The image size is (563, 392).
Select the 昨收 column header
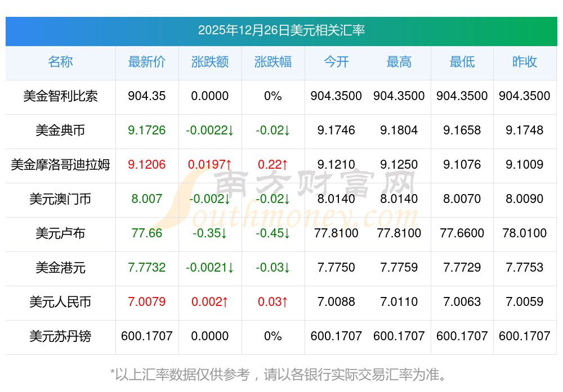coord(524,62)
